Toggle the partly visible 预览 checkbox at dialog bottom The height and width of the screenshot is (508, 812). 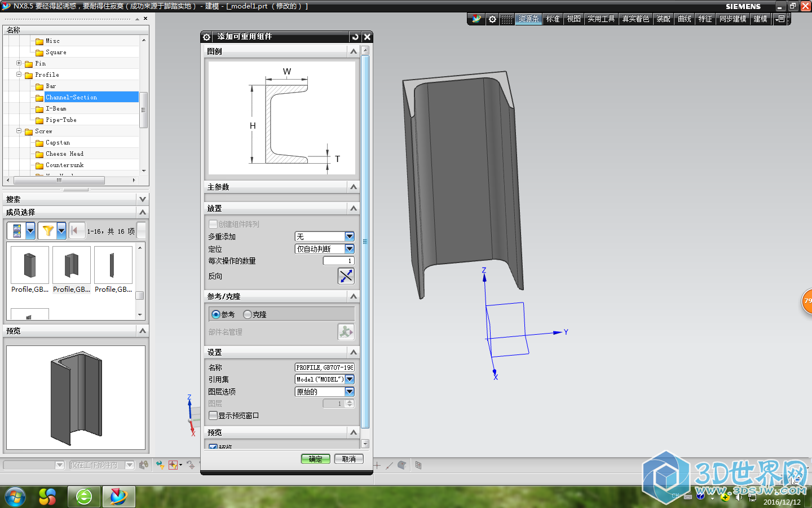pyautogui.click(x=213, y=446)
